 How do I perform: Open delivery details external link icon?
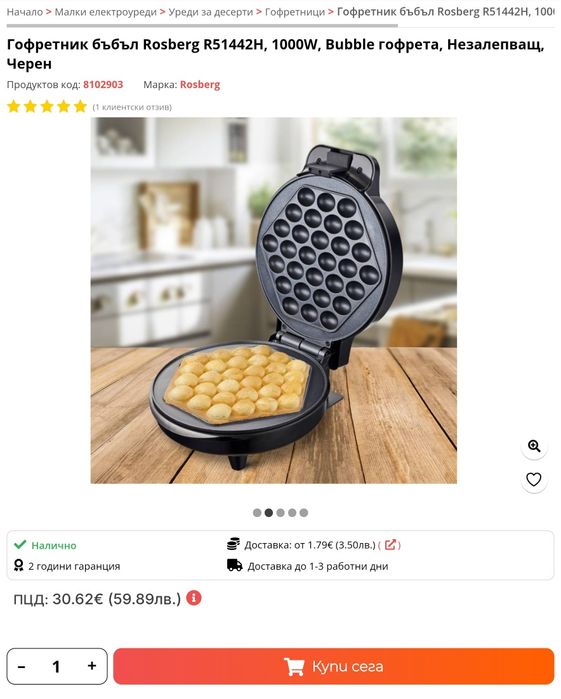click(x=390, y=545)
